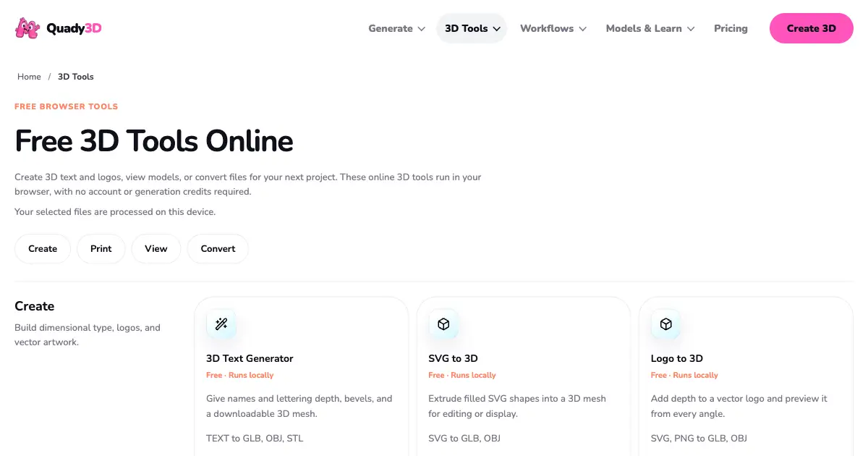Click the 3D Tools breadcrumb item
868x456 pixels.
pos(76,77)
